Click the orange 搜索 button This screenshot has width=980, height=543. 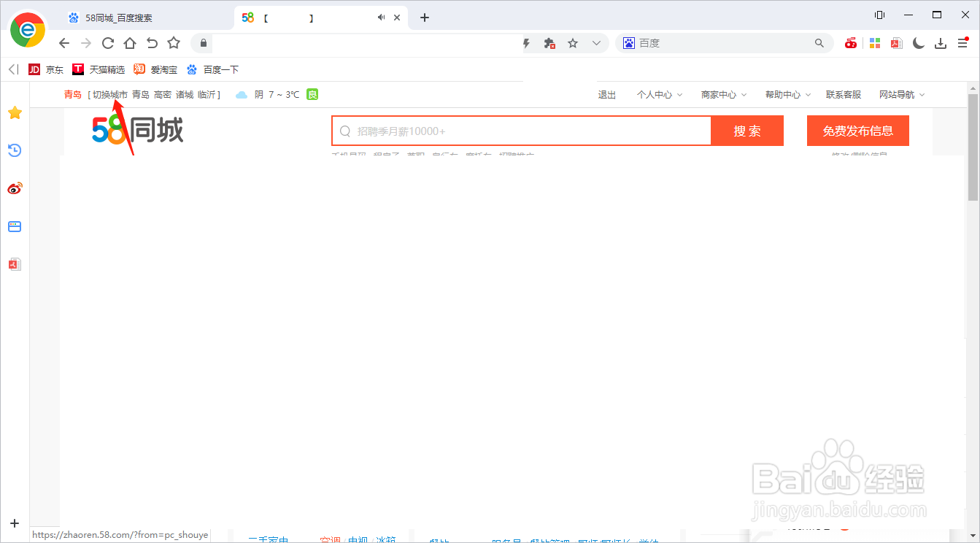click(x=747, y=131)
